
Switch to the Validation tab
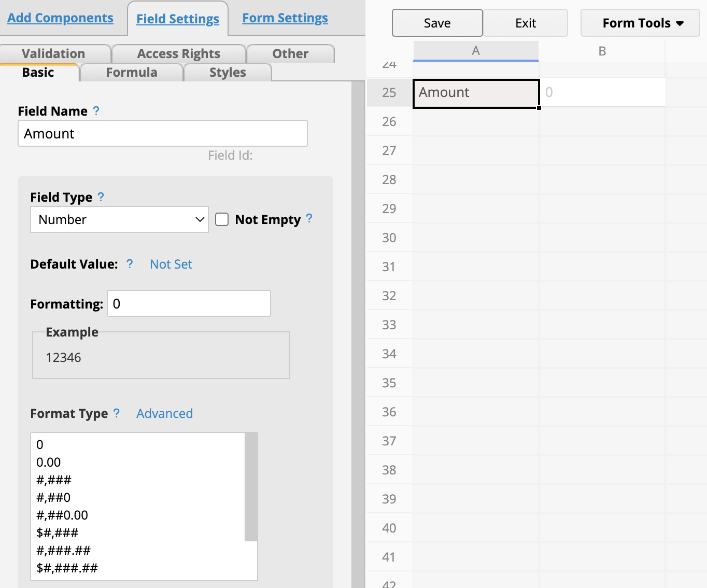pos(54,53)
